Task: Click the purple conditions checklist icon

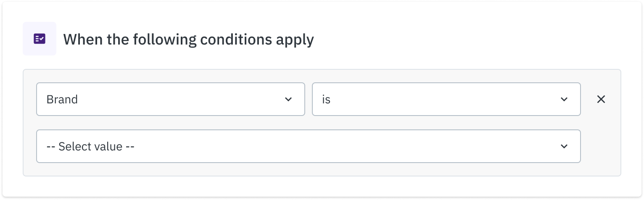Action: [40, 39]
